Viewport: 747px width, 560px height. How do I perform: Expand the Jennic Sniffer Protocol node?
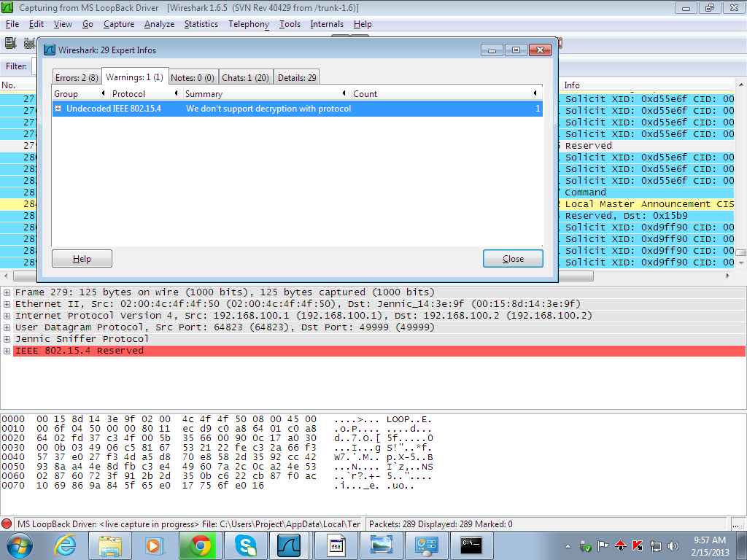[7, 339]
